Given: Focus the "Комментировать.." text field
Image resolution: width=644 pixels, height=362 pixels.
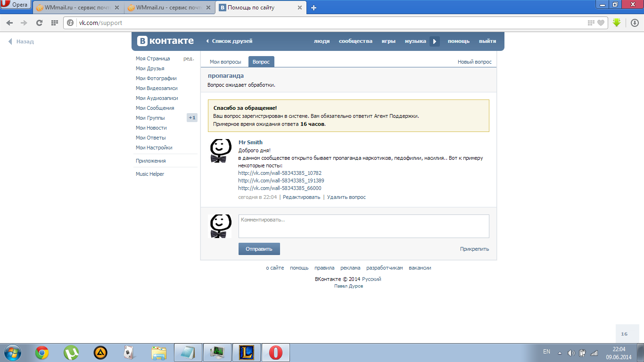Looking at the screenshot, I should pos(364,226).
